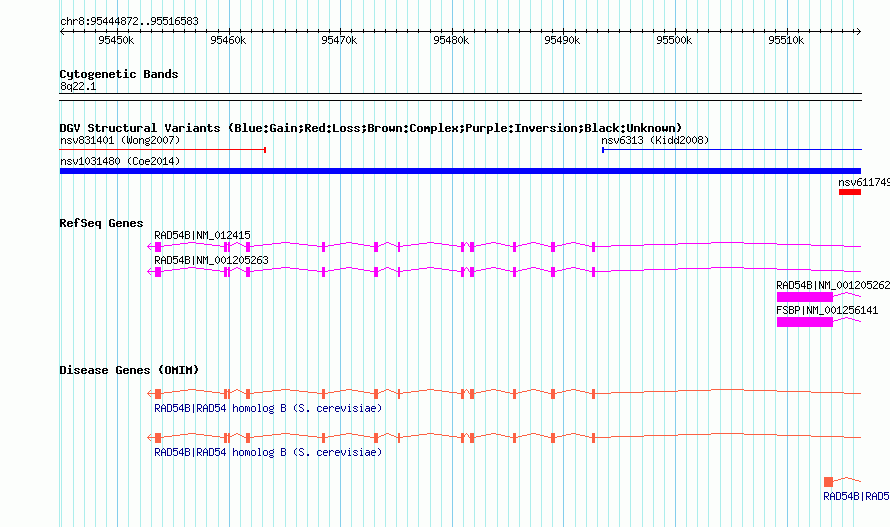Click the thick blue nsv1031480 gain bar
The image size is (890, 527).
(460, 171)
